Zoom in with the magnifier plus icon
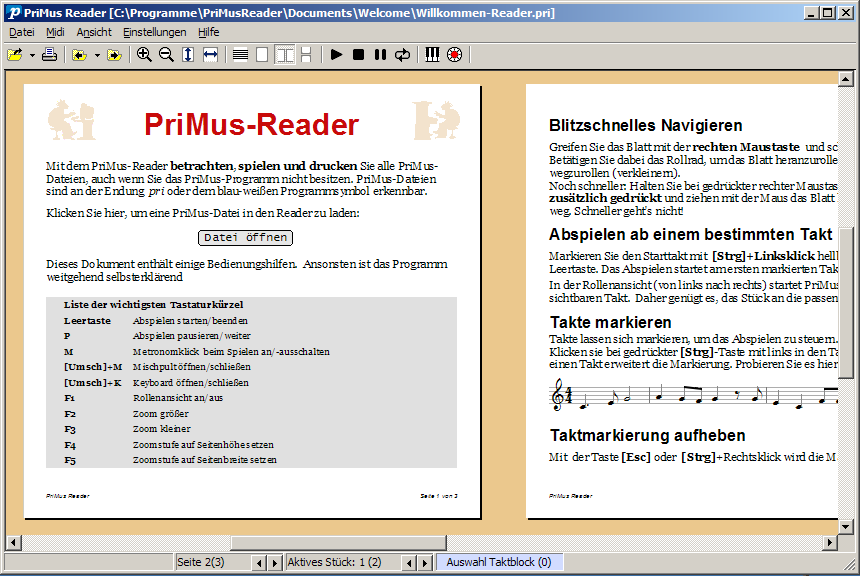The width and height of the screenshot is (860, 576). point(144,54)
